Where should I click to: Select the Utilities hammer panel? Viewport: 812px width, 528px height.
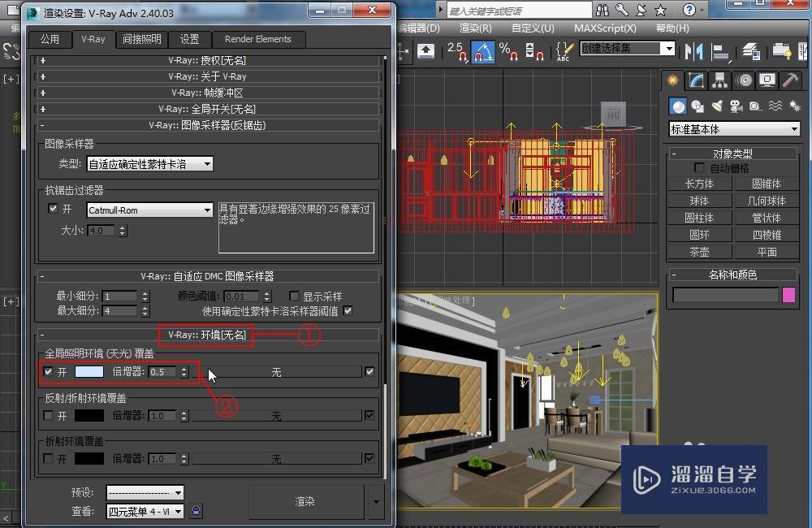pyautogui.click(x=792, y=80)
